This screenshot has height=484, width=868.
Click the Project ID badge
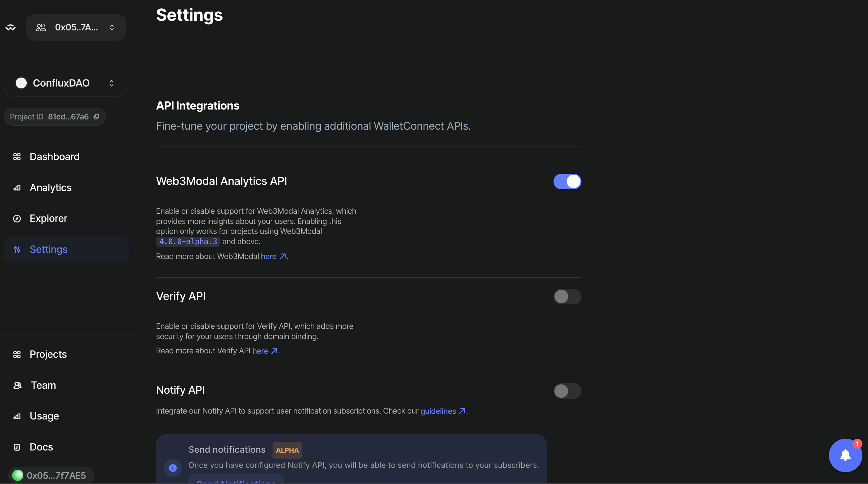coord(55,117)
